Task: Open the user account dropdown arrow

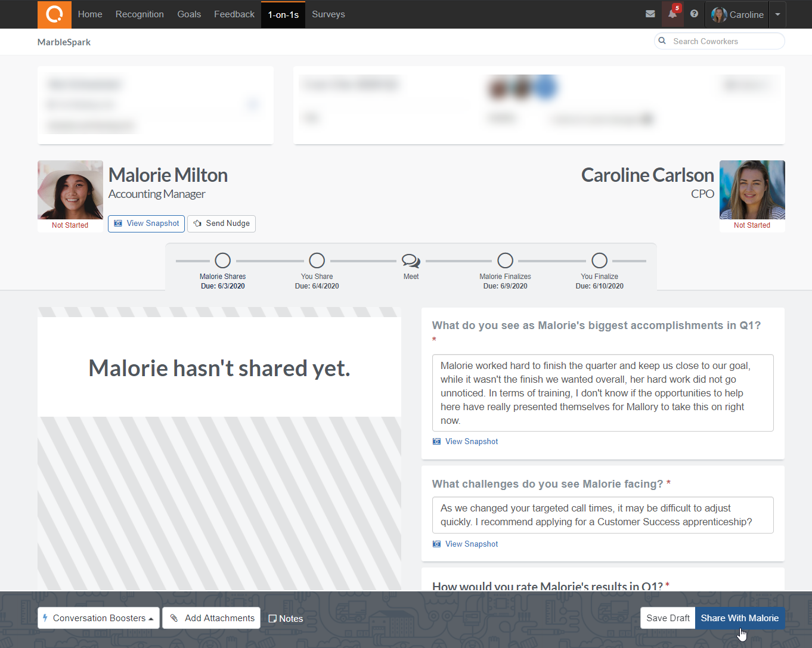Action: tap(777, 14)
